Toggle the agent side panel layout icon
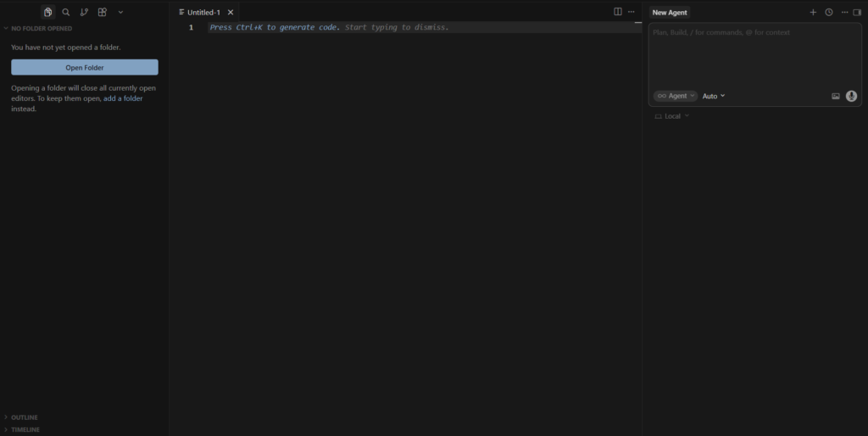The image size is (868, 436). tap(857, 13)
